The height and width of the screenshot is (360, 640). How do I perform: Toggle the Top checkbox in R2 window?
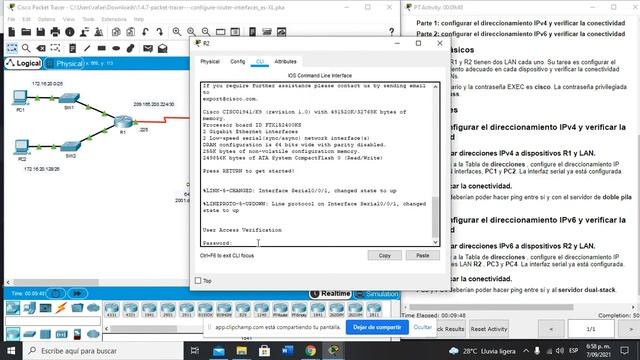tap(198, 281)
